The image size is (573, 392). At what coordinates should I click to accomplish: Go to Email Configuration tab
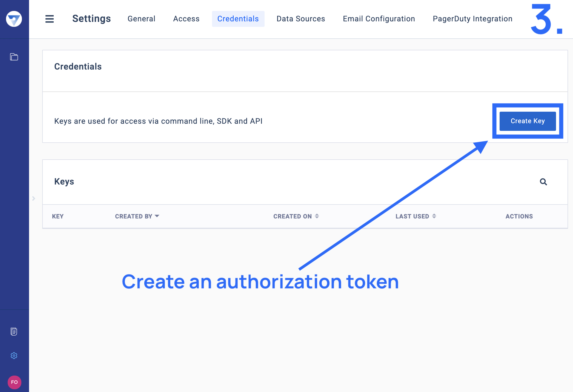point(379,19)
